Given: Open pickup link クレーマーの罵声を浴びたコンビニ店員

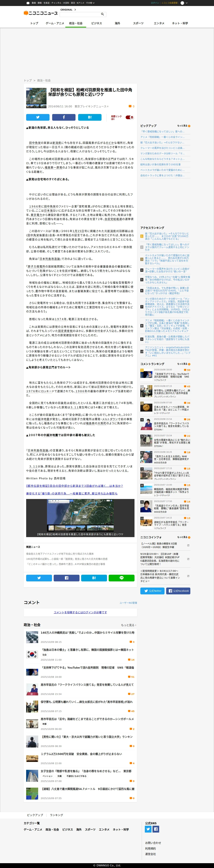Looking at the screenshot, I should 162,148.
